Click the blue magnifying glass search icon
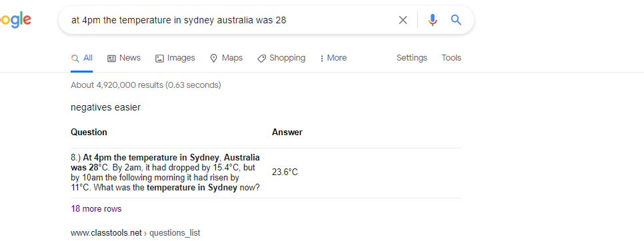This screenshot has height=241, width=644. (x=456, y=20)
